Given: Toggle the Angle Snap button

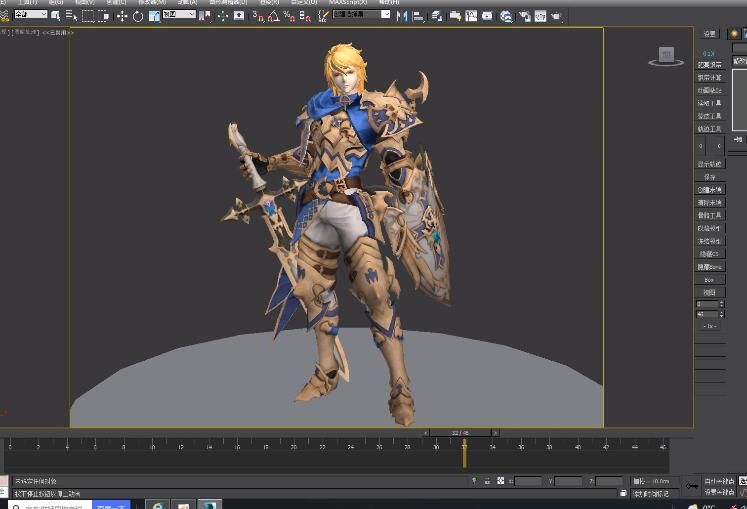Looking at the screenshot, I should 273,16.
